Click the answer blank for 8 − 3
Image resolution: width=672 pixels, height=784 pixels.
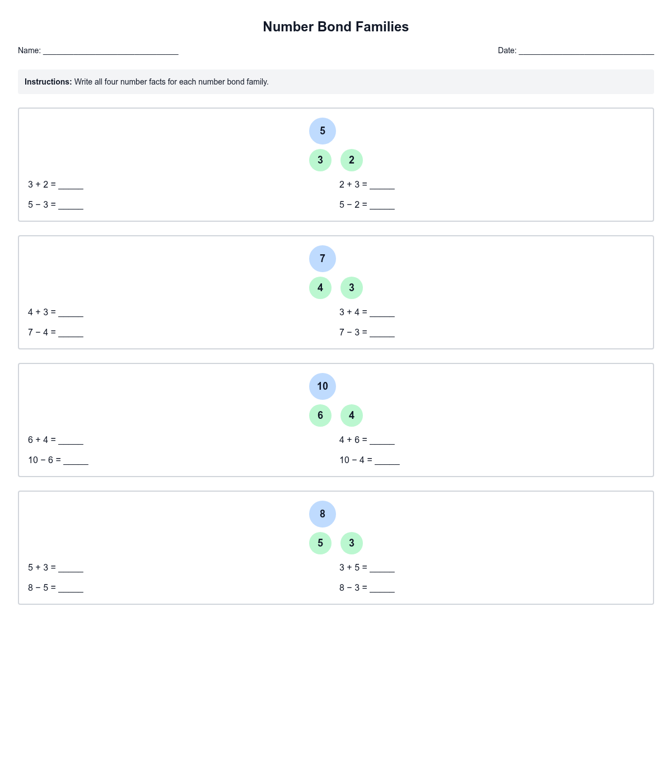point(382,588)
